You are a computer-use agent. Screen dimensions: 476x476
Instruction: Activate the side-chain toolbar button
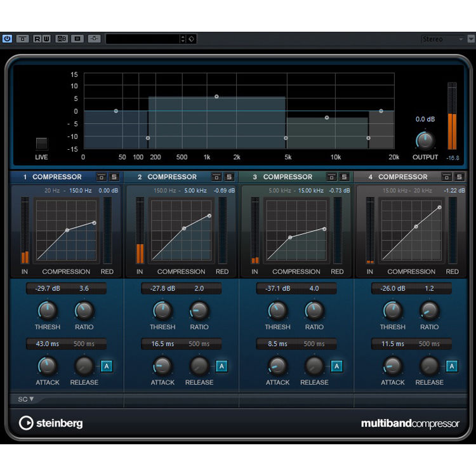click(x=94, y=39)
